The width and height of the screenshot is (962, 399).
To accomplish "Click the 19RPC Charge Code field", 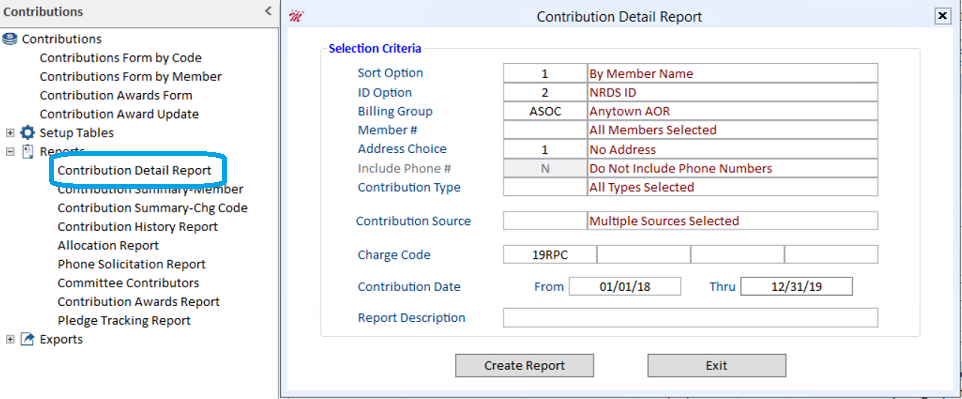I will [550, 254].
